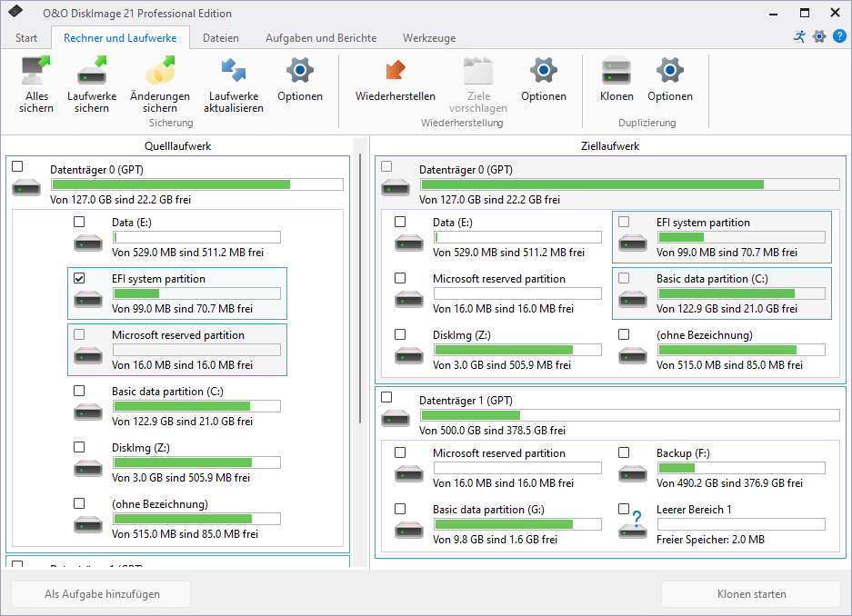Open the Dateien tab
The width and height of the screenshot is (852, 616).
pyautogui.click(x=221, y=38)
